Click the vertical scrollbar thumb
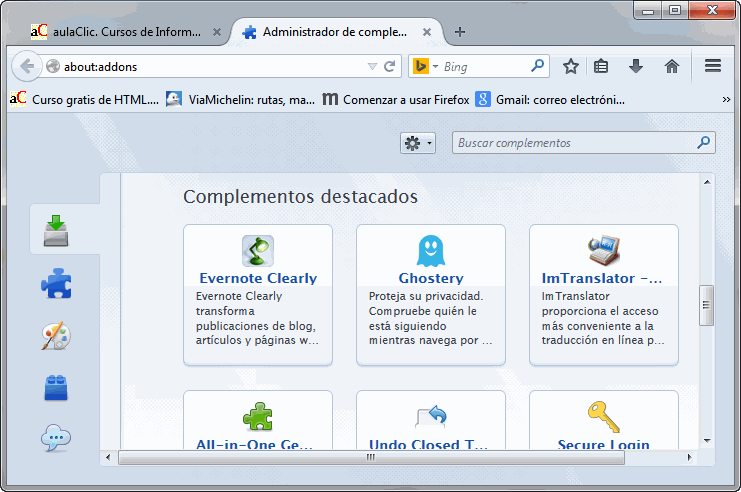This screenshot has height=492, width=741. coord(707,305)
